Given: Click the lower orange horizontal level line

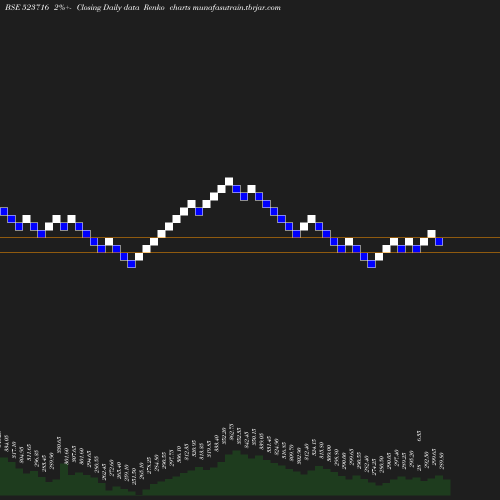Looking at the screenshot, I should [x=250, y=253].
